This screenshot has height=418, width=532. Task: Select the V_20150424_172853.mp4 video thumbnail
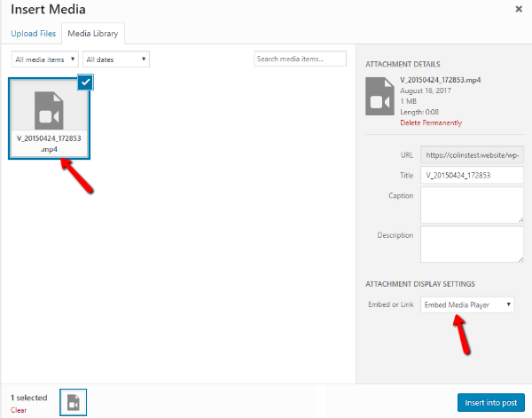[49, 119]
